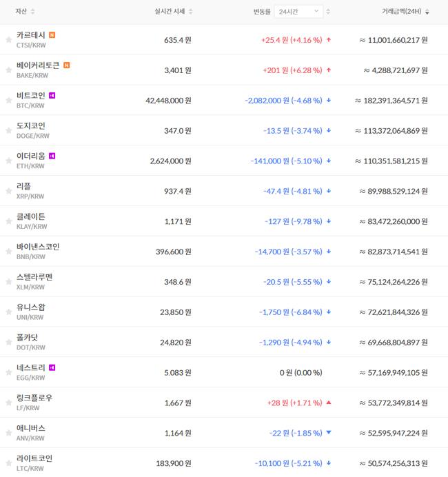Click purple badge next to 이더리움
This screenshot has height=477, width=448.
click(52, 156)
